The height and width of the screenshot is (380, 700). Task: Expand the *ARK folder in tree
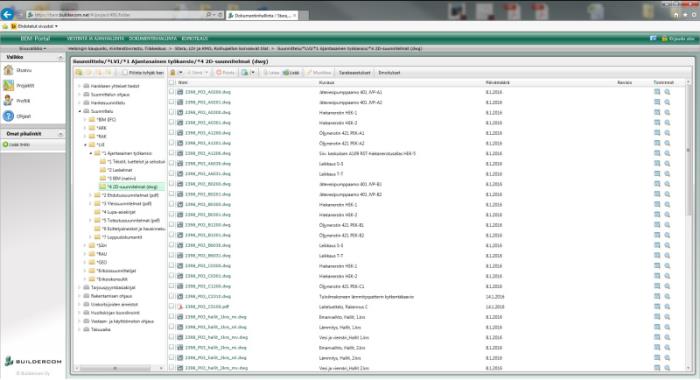(86, 128)
